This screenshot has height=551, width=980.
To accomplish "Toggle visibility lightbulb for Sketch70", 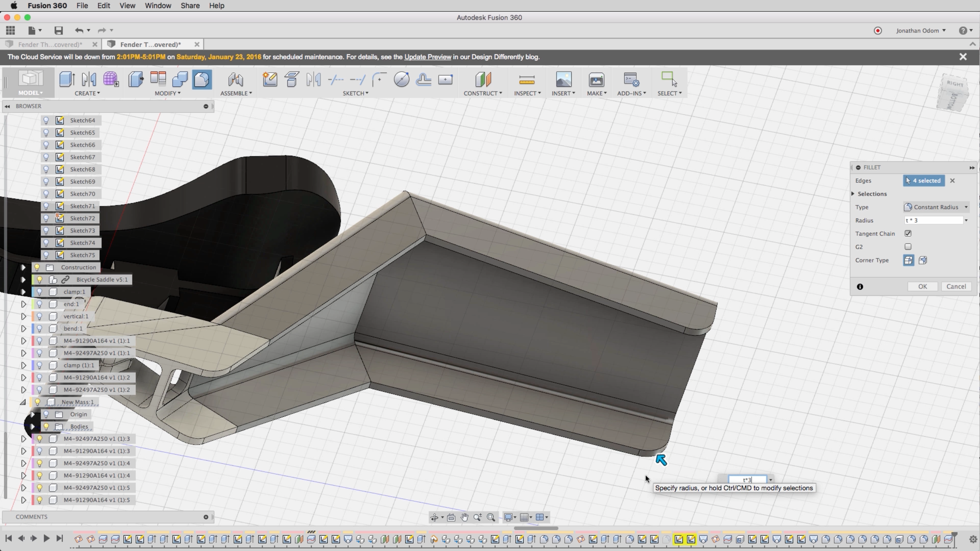I will point(46,194).
